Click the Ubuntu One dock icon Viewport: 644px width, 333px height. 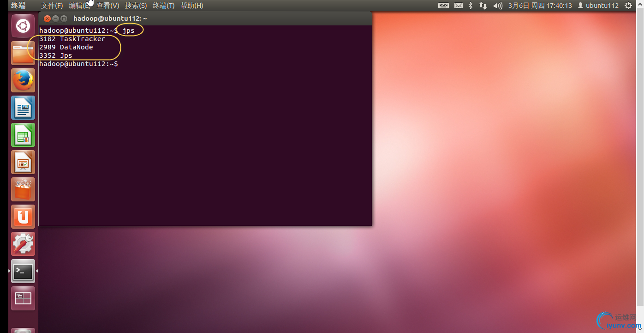click(23, 216)
